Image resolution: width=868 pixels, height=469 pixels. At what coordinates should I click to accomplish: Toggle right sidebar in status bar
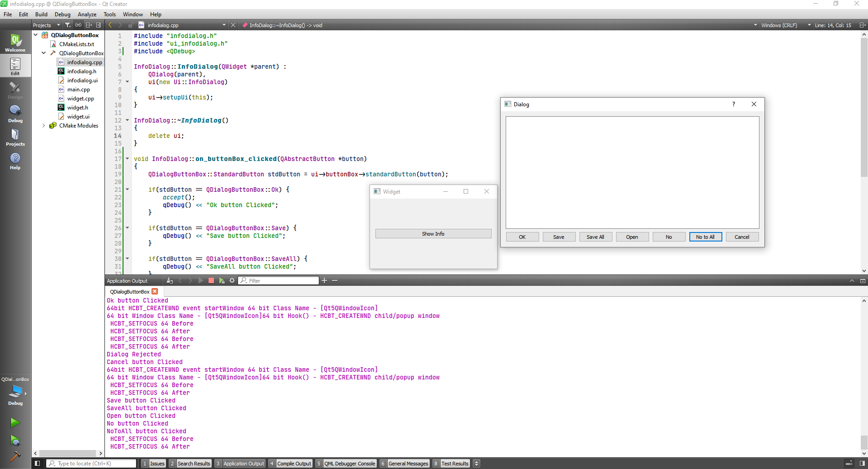pyautogui.click(x=862, y=464)
